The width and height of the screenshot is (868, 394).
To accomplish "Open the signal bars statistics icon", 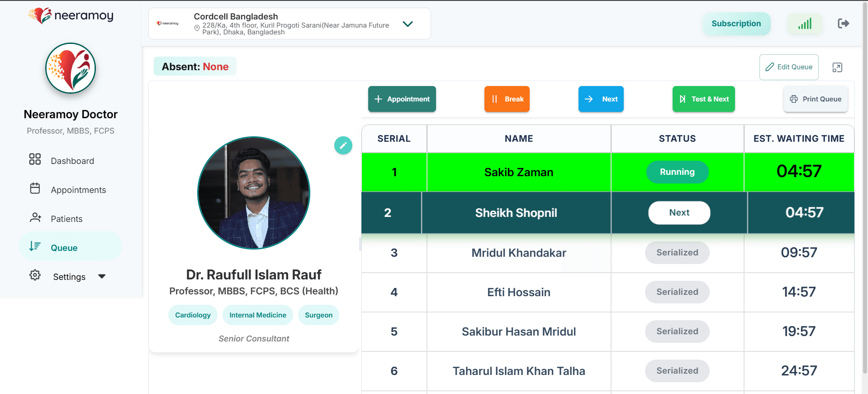I will [805, 24].
